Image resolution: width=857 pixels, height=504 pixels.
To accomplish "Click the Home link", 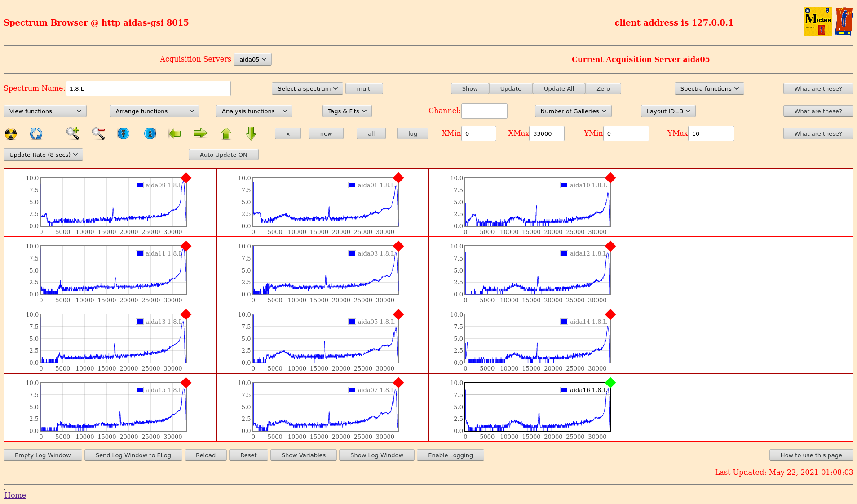I will [x=15, y=495].
